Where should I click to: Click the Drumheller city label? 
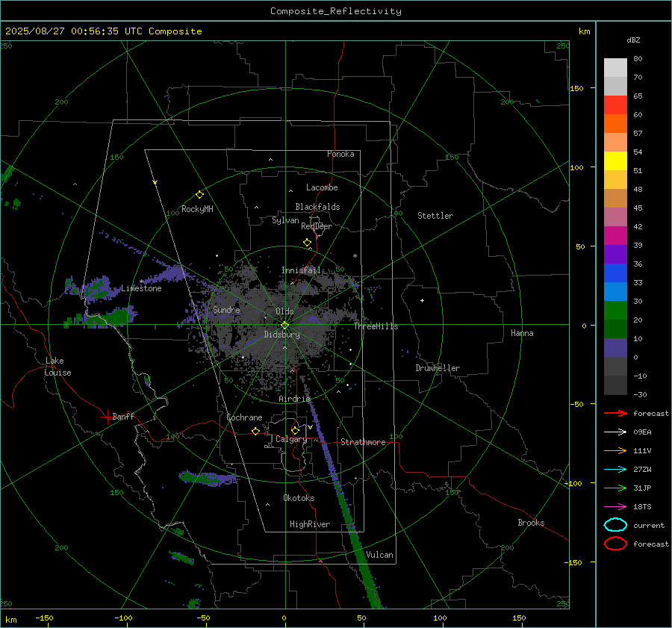coord(438,368)
